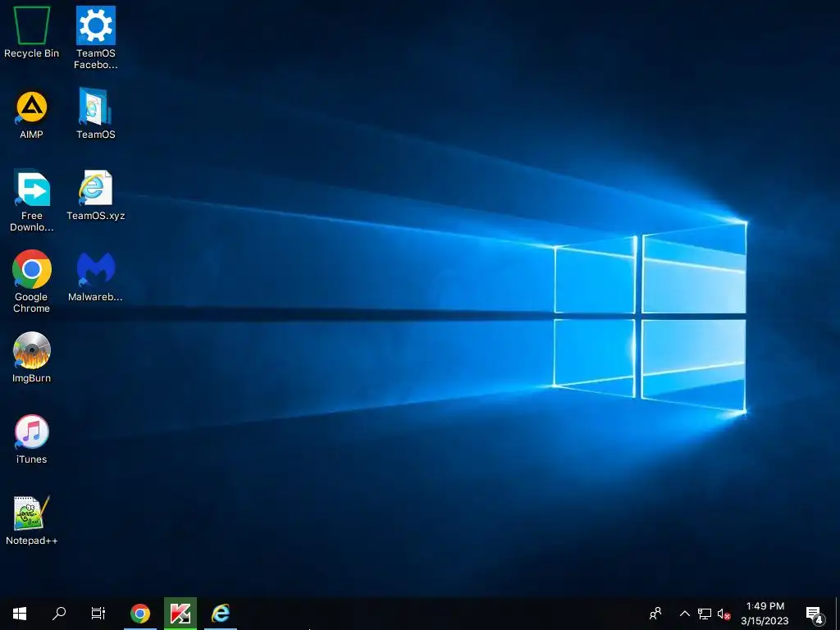
Task: Select the TeamOS.xyz internet shortcut
Action: [96, 195]
